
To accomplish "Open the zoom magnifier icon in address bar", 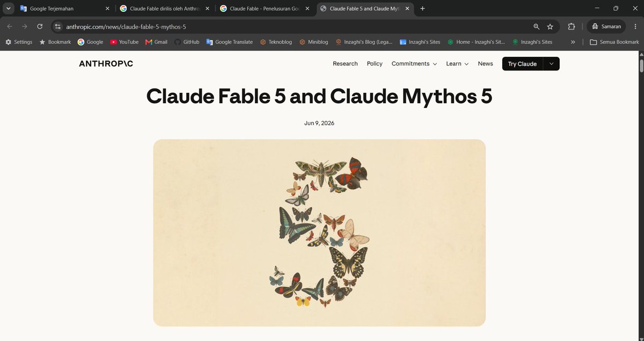I will coord(536,26).
